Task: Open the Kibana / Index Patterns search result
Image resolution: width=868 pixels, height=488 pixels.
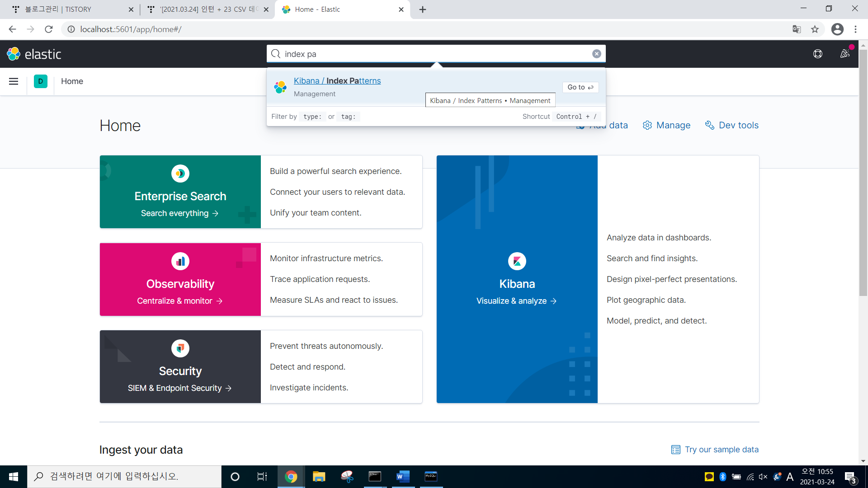Action: (337, 81)
